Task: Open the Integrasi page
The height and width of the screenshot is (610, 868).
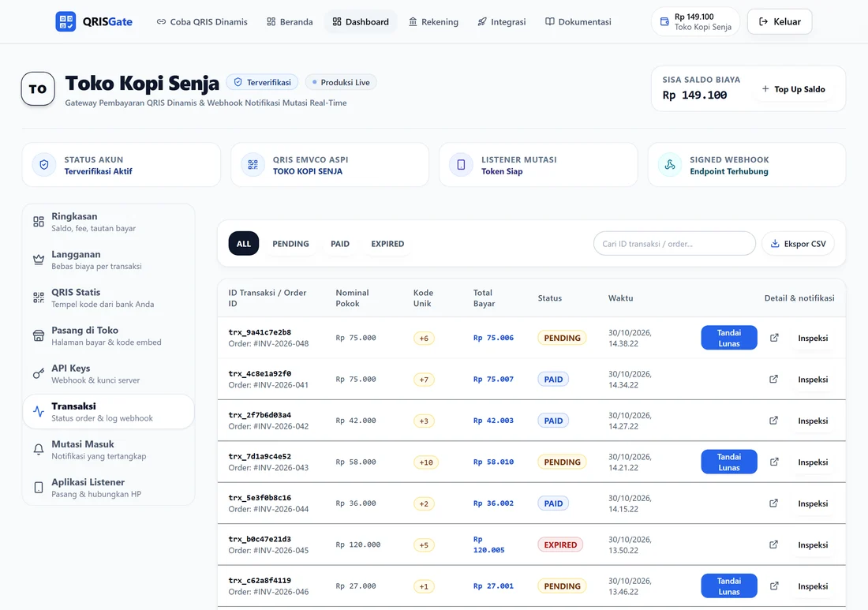Action: click(x=502, y=21)
